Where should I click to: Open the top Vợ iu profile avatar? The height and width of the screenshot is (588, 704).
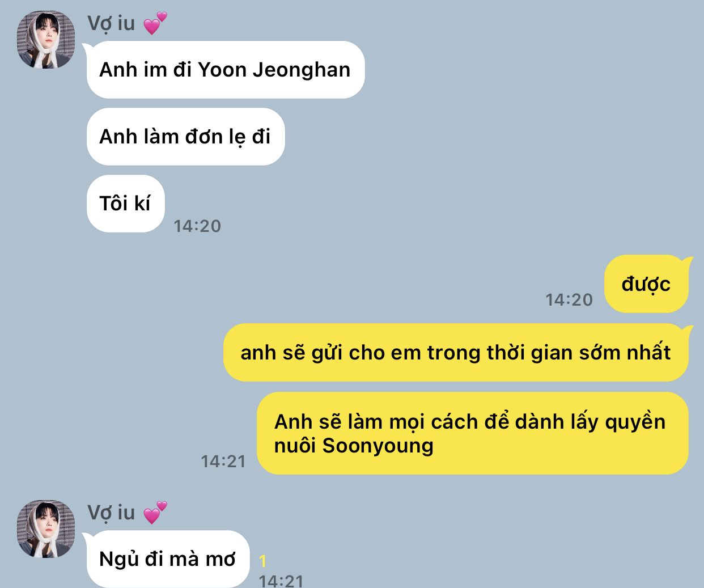[46, 40]
